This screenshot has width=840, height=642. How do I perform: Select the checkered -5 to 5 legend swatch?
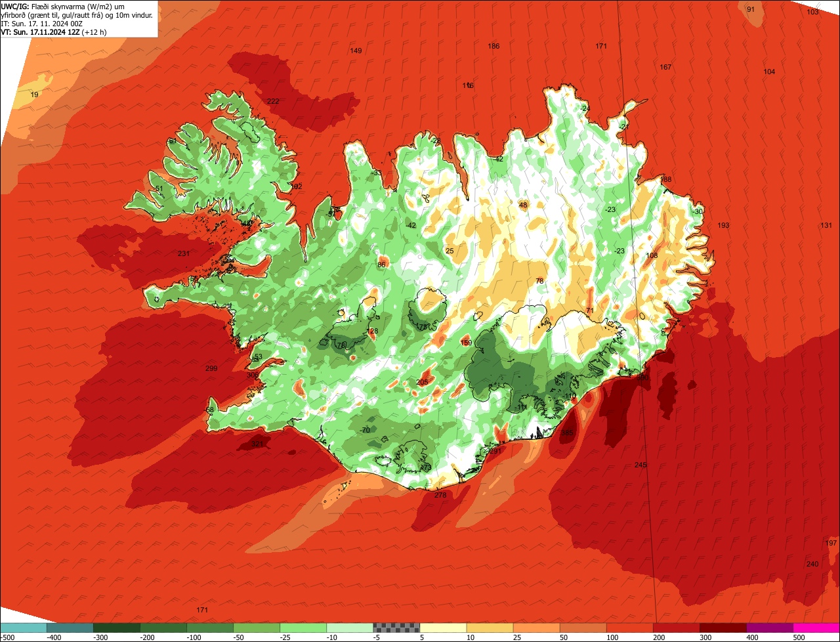(x=396, y=628)
